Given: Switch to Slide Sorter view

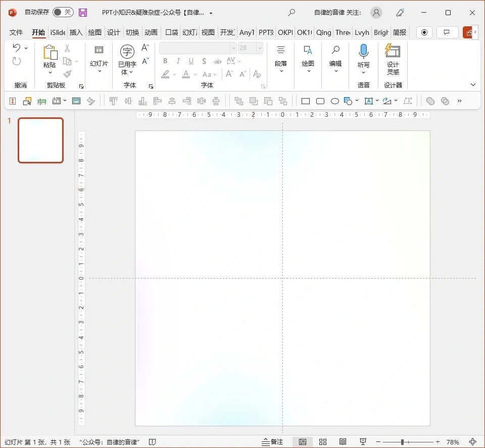Looking at the screenshot, I should pyautogui.click(x=323, y=442).
